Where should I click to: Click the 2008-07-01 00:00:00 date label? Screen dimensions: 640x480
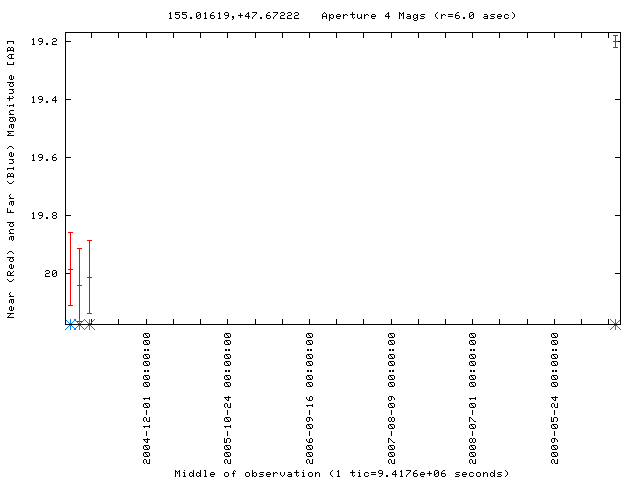click(x=473, y=398)
